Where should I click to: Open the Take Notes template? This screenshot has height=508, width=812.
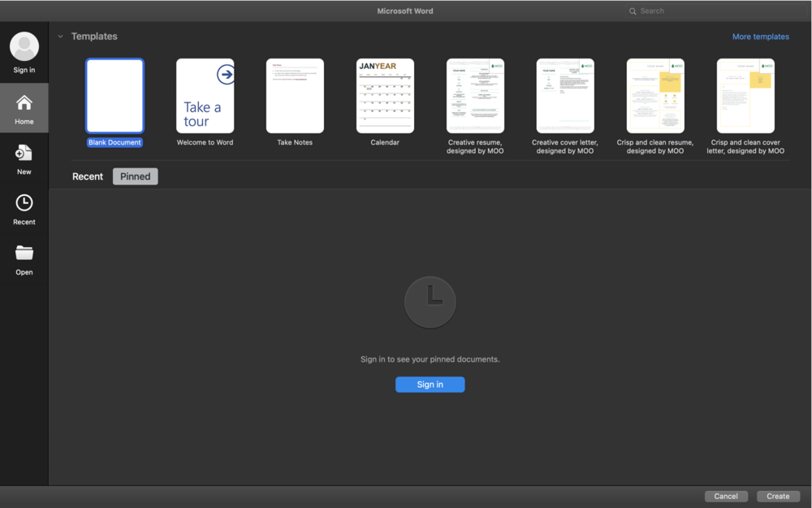295,95
